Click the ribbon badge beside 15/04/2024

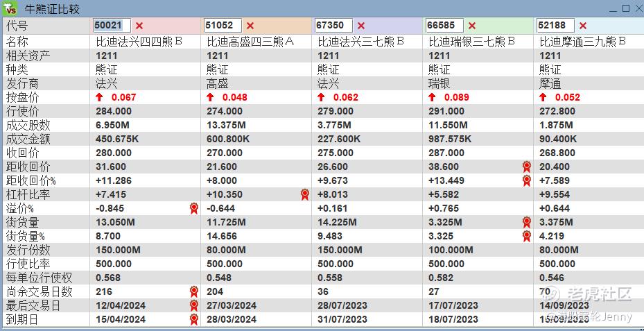pyautogui.click(x=194, y=319)
